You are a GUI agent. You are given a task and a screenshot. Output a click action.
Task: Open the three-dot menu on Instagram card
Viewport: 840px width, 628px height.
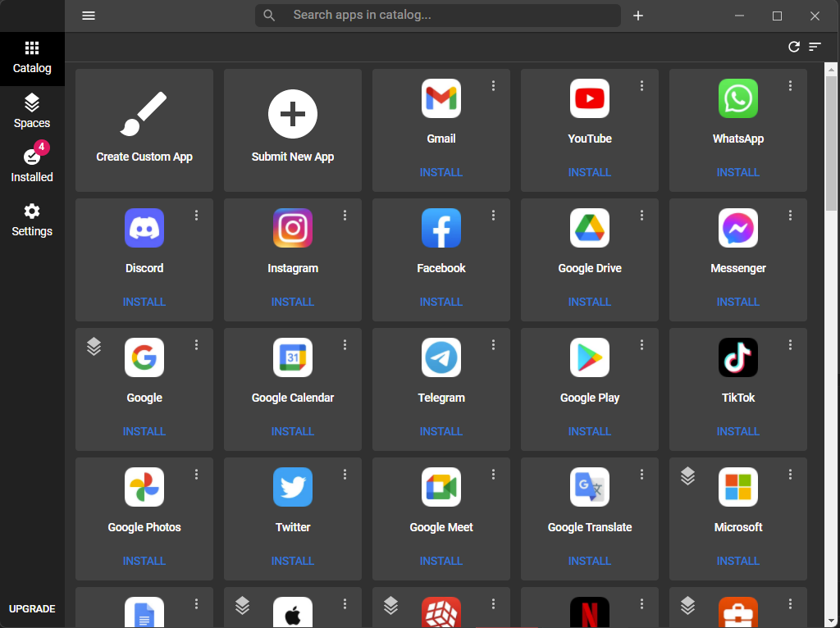coord(345,216)
